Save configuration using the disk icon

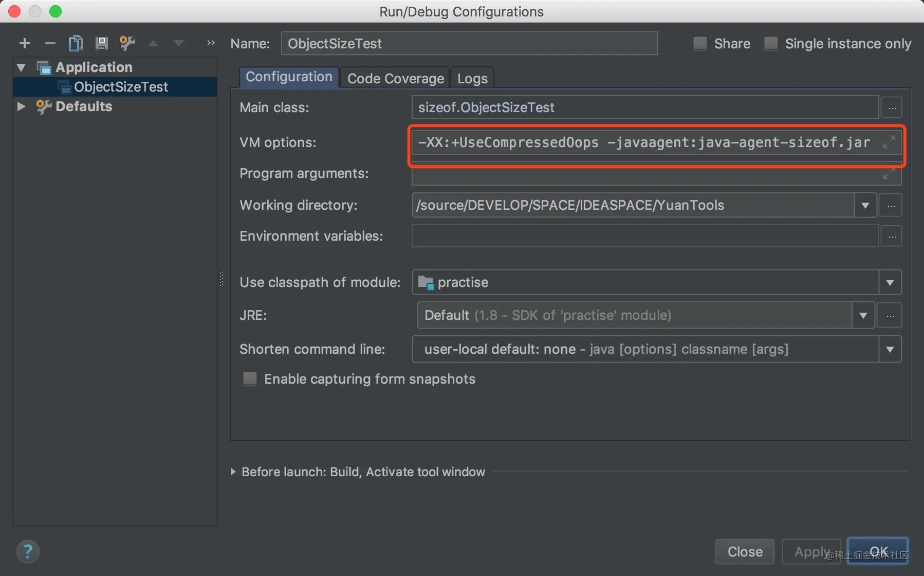(101, 43)
